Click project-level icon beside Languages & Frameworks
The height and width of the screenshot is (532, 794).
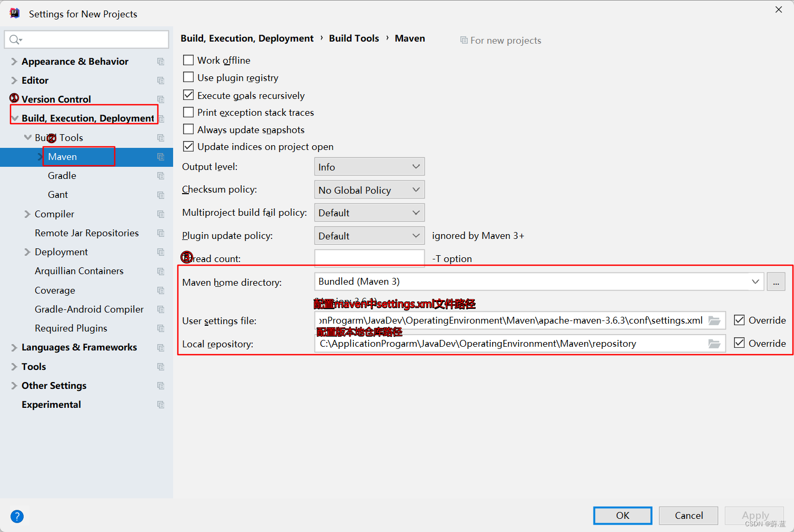pyautogui.click(x=161, y=347)
